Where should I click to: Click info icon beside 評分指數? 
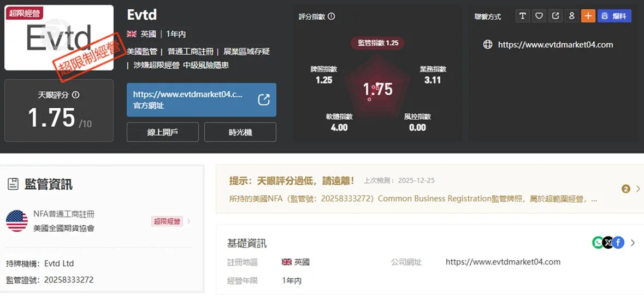point(332,16)
